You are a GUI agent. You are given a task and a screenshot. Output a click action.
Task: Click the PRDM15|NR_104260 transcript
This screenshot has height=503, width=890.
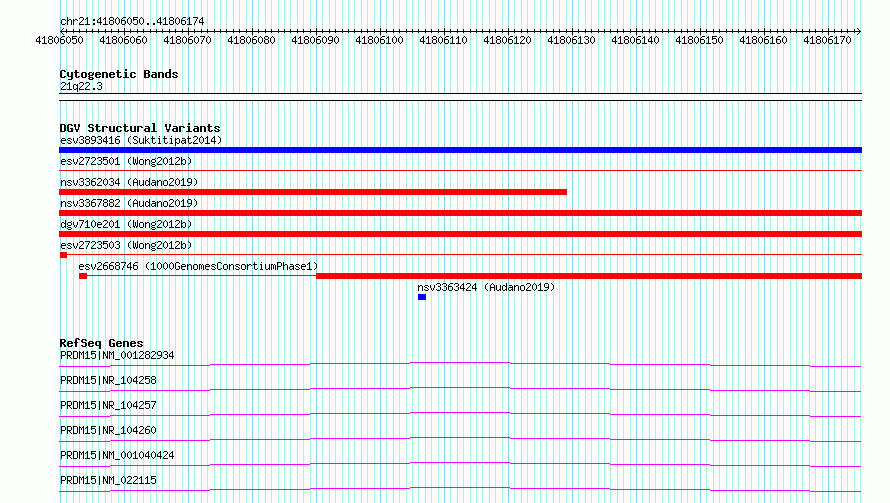(x=108, y=430)
